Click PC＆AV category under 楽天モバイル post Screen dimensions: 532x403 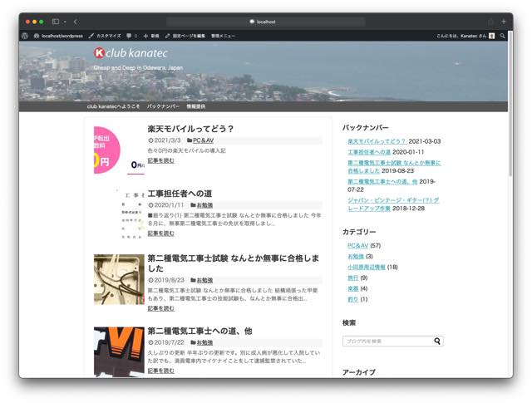pos(203,140)
